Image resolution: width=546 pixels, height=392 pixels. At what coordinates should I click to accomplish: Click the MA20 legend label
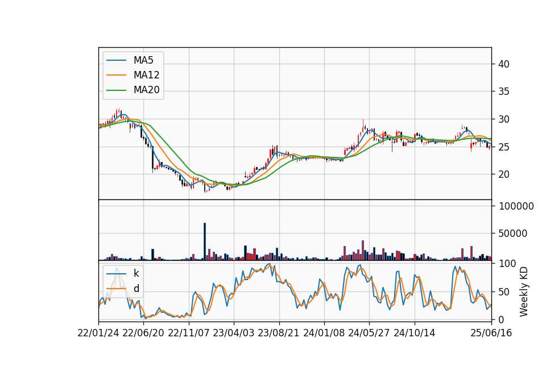[146, 90]
